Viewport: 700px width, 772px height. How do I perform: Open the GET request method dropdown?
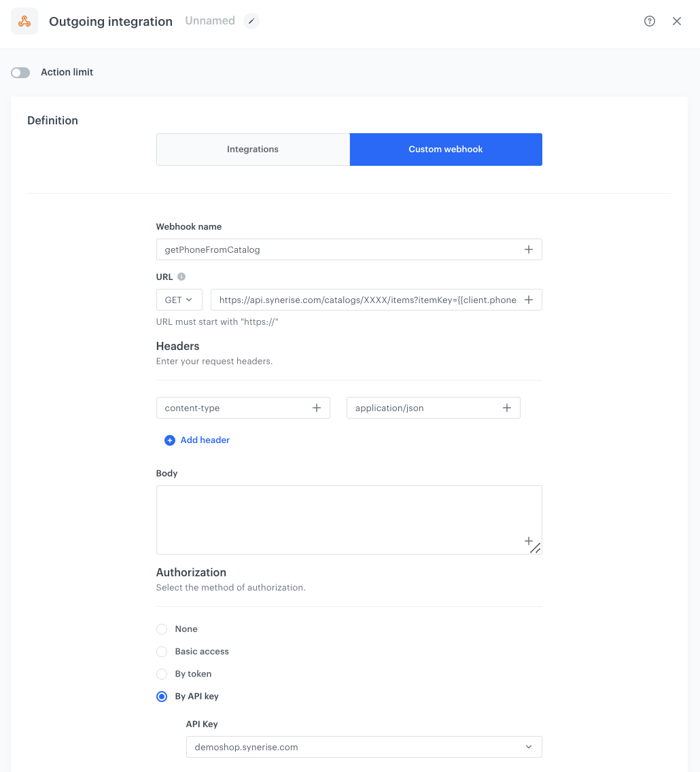coord(179,300)
